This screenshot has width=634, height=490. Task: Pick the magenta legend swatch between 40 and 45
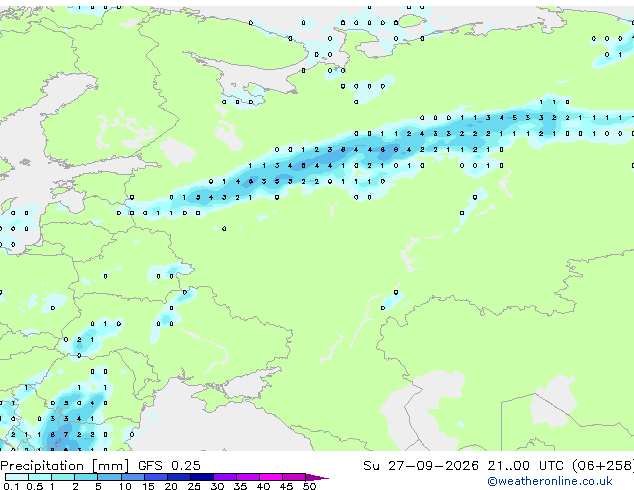coord(271,477)
